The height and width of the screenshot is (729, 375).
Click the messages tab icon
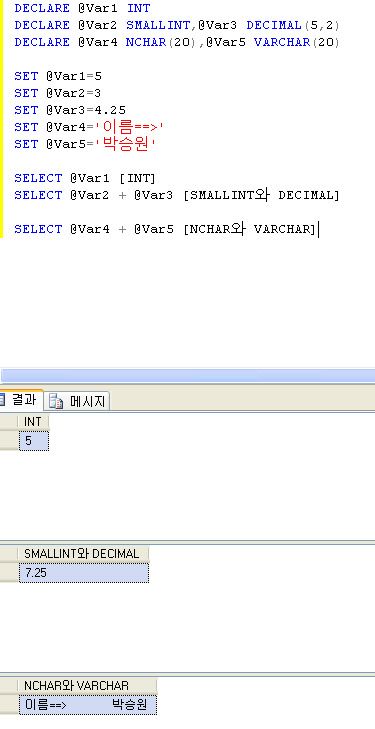tap(56, 402)
